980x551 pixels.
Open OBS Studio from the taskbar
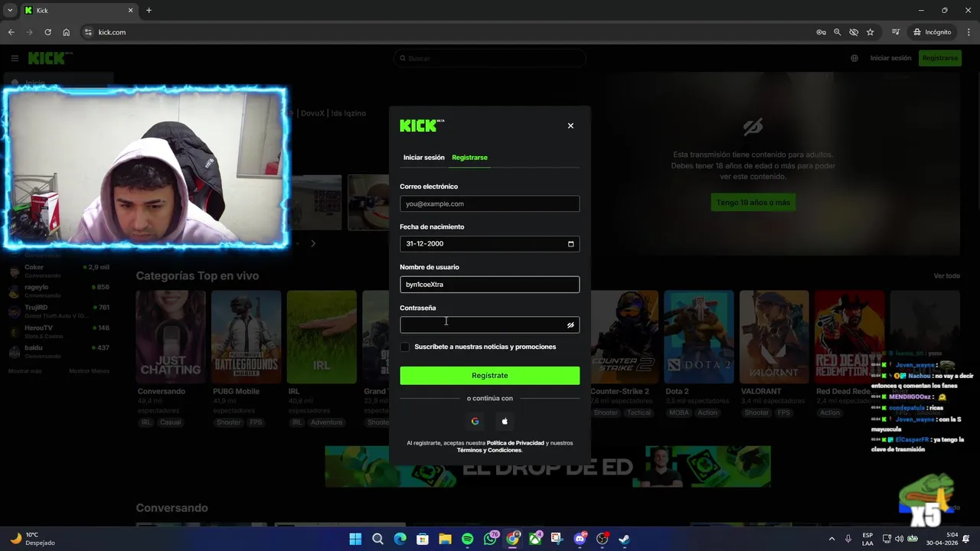tap(603, 539)
